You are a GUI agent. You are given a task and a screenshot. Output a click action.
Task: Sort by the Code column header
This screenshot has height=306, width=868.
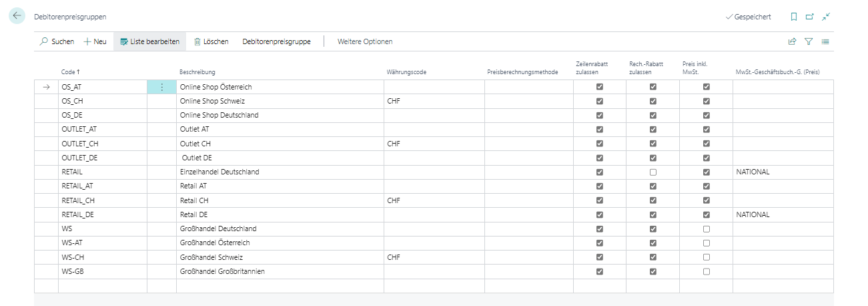click(x=70, y=72)
